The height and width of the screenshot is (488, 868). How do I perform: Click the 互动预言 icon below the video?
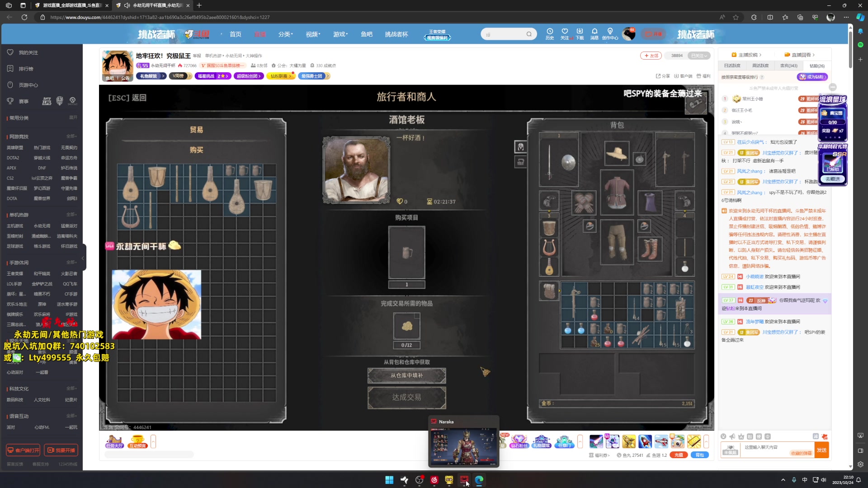(x=137, y=441)
